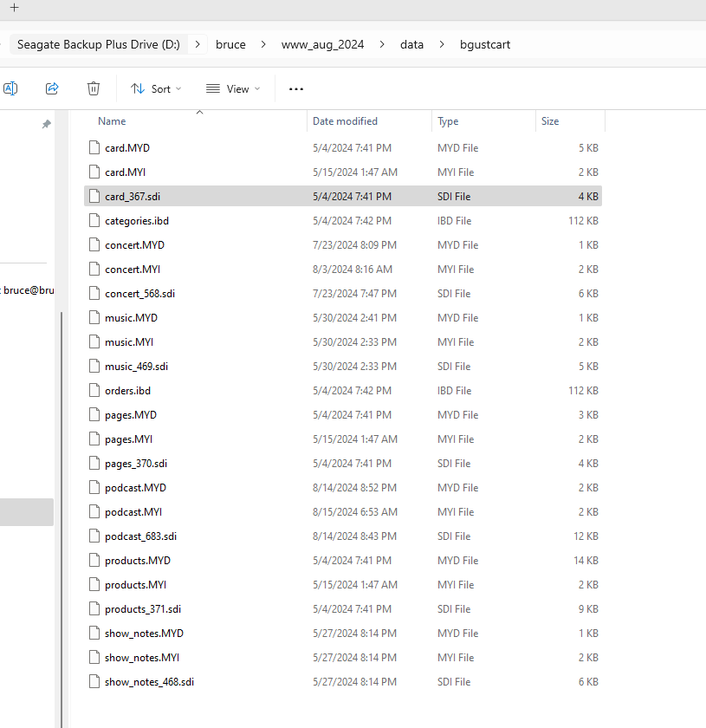This screenshot has height=728, width=706.
Task: Select the pages_370.sdi file icon
Action: [94, 464]
